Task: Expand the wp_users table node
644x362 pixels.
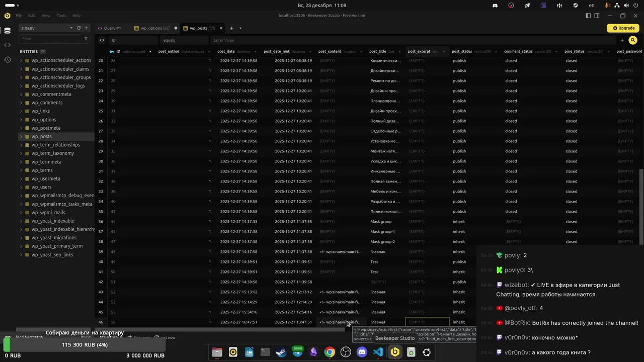Action: 21,187
